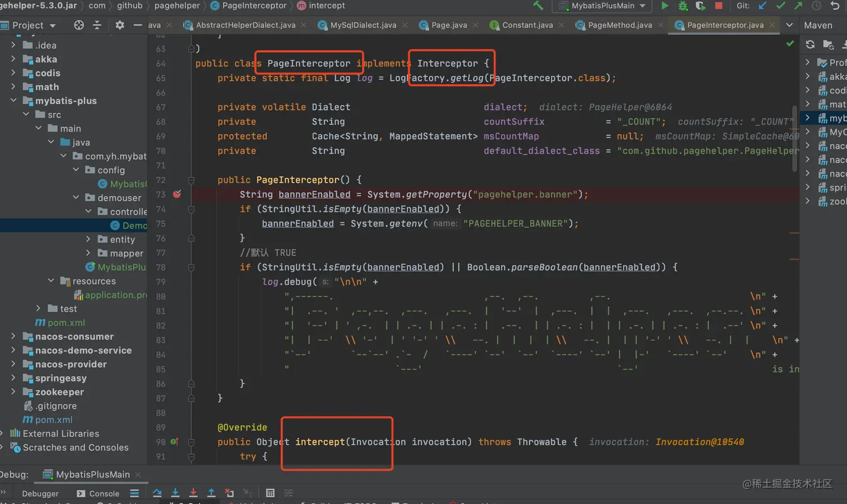This screenshot has width=847, height=504.
Task: Open the Console tab
Action: click(x=98, y=493)
